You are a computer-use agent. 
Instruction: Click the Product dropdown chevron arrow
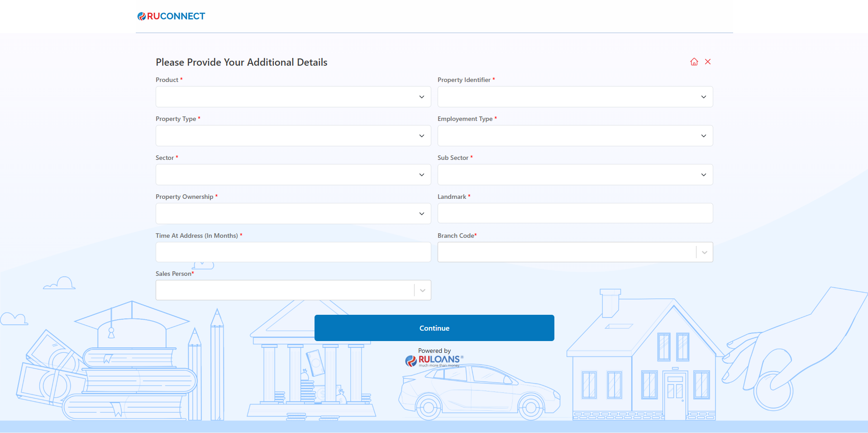pyautogui.click(x=421, y=97)
